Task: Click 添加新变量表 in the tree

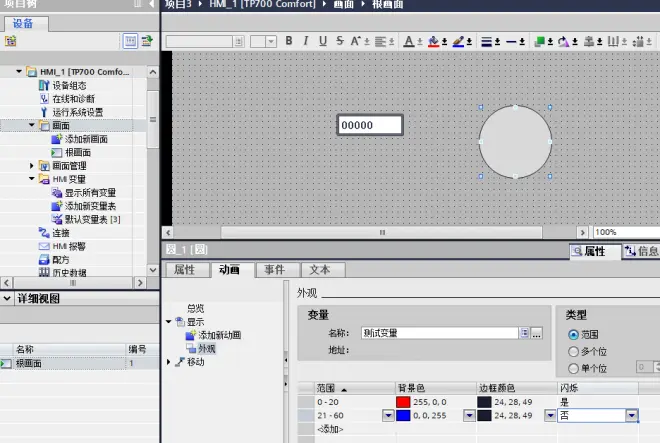Action: coord(90,206)
